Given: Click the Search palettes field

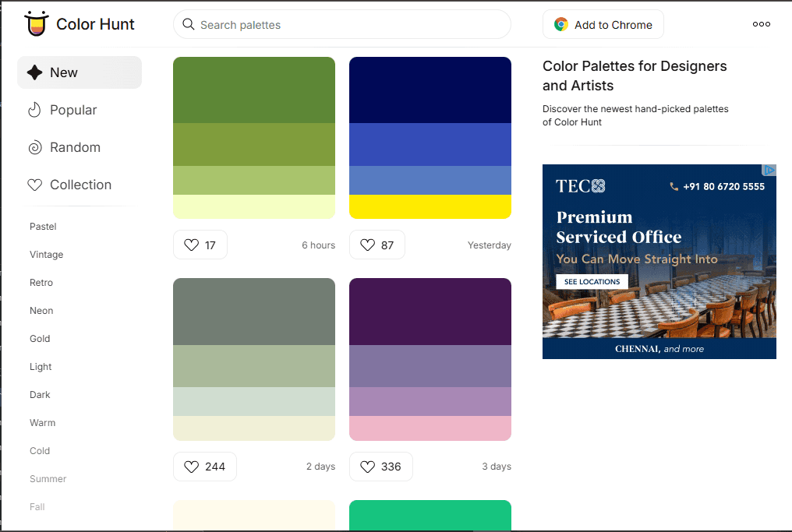Looking at the screenshot, I should pos(342,24).
